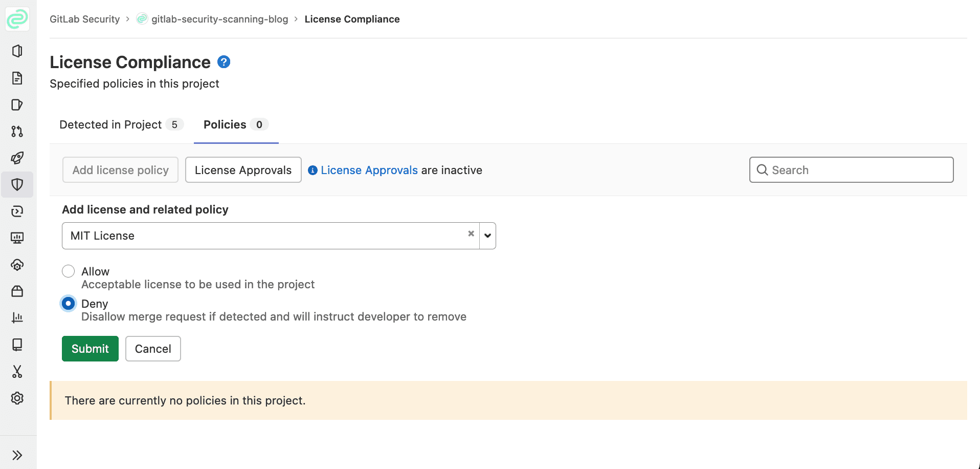This screenshot has height=469, width=980.
Task: Cancel adding the license policy
Action: pyautogui.click(x=153, y=349)
